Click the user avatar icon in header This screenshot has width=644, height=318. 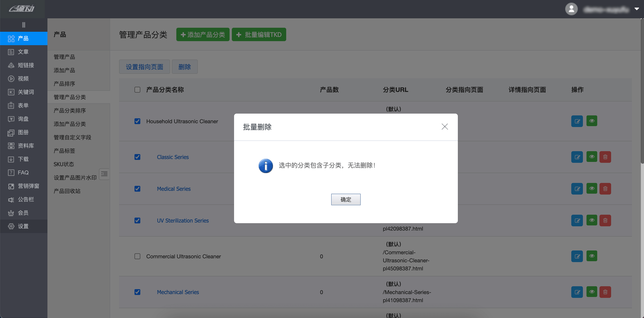click(571, 9)
